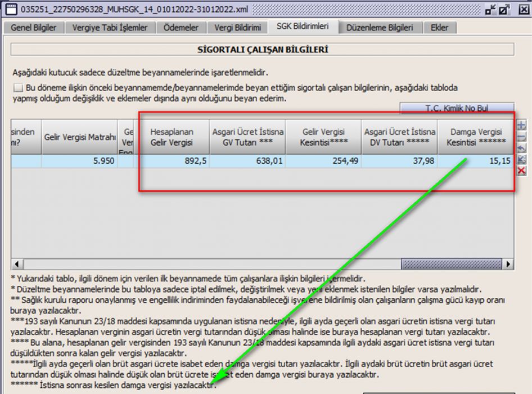Tick the previous declaration confirmation checkbox
This screenshot has height=394, width=532.
pos(19,88)
